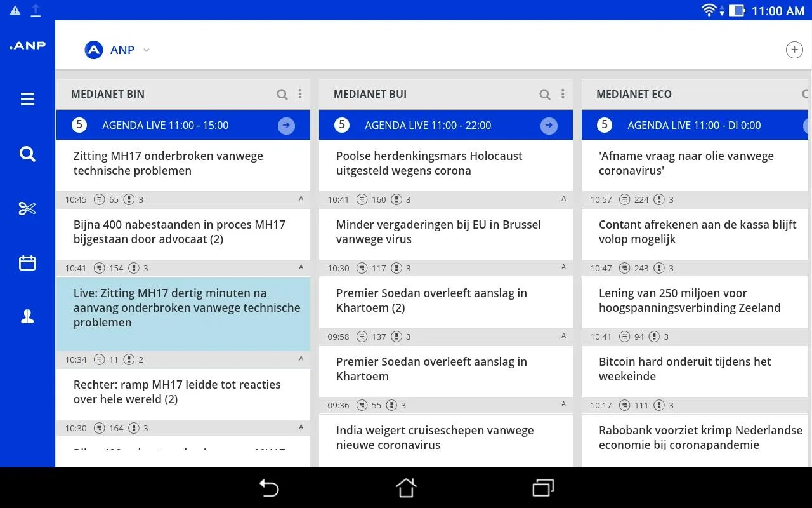Open 'India weigert cruiseschepen' article

click(446, 439)
